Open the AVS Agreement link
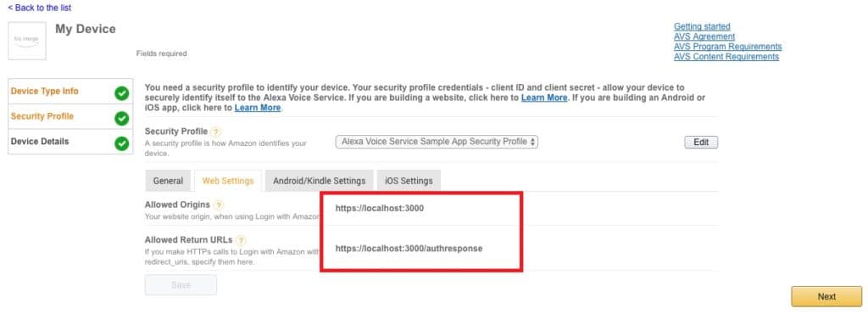 coord(704,36)
